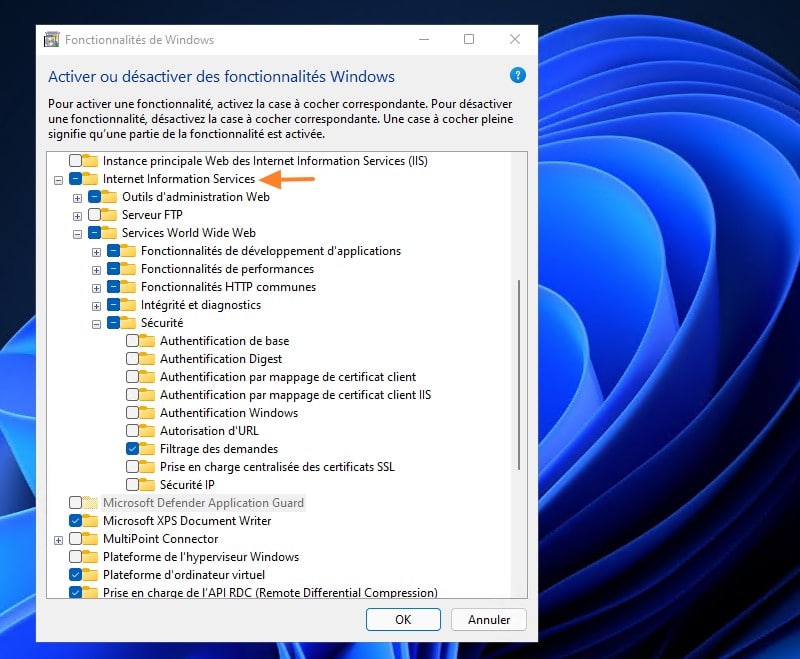Expand the Outils d'administration Web node

click(x=77, y=198)
